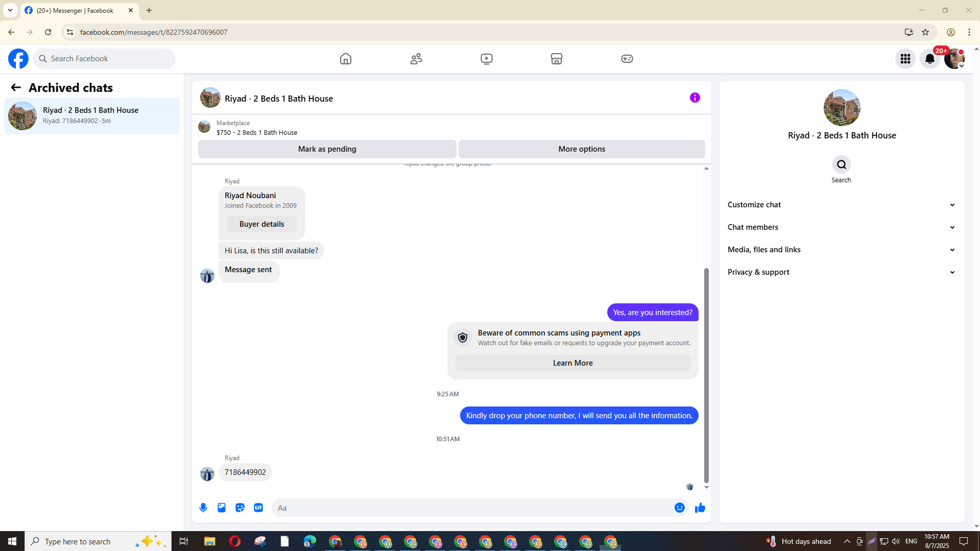
Task: Switch to the Messenger Facebook browser tab
Action: (x=79, y=11)
